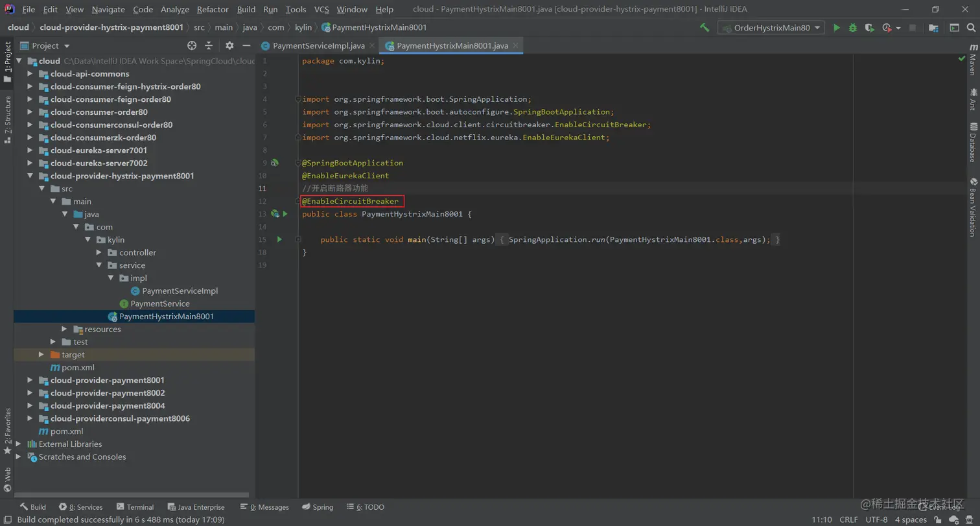This screenshot has height=526, width=980.
Task: Open dropdown arrow next to profiler icon
Action: (x=898, y=29)
